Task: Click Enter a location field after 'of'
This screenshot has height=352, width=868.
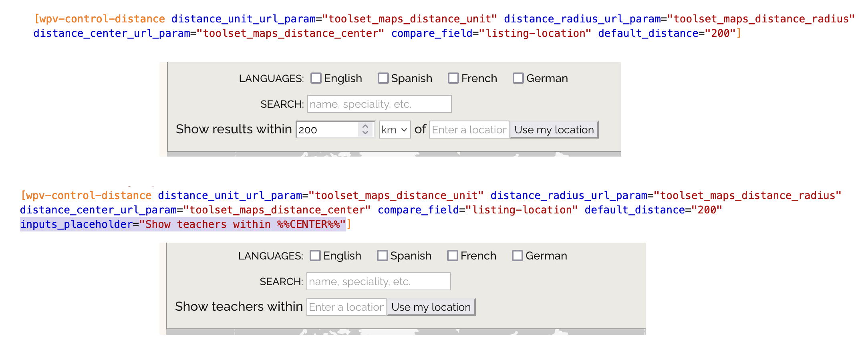Action: (469, 130)
